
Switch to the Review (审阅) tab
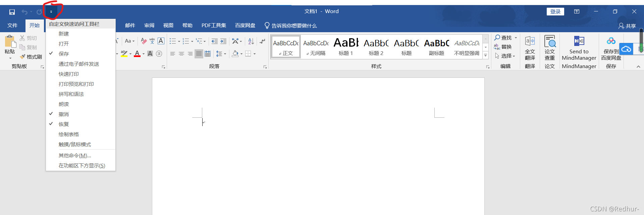point(149,25)
